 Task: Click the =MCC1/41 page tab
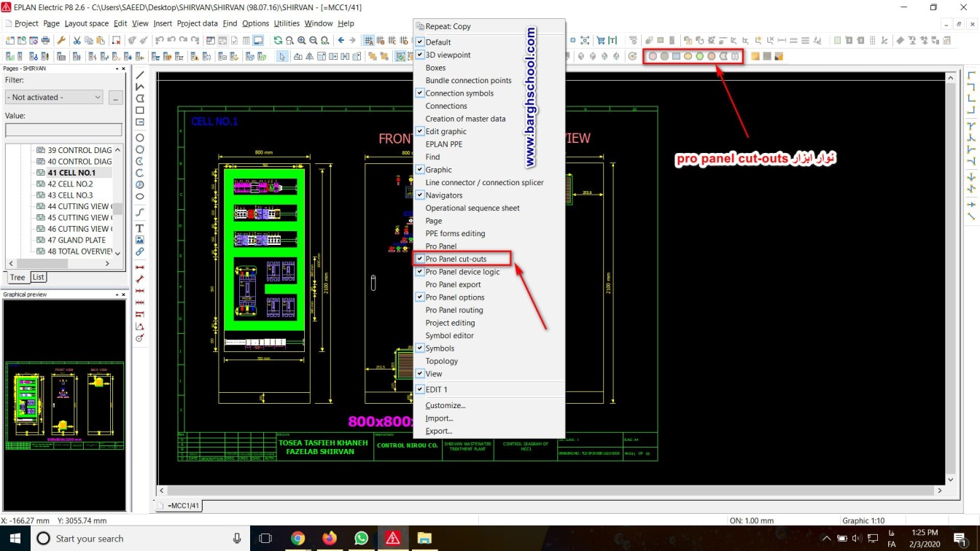[179, 505]
